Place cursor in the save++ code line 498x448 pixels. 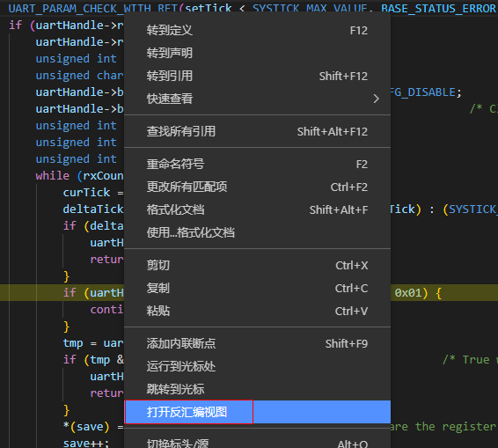click(x=86, y=443)
